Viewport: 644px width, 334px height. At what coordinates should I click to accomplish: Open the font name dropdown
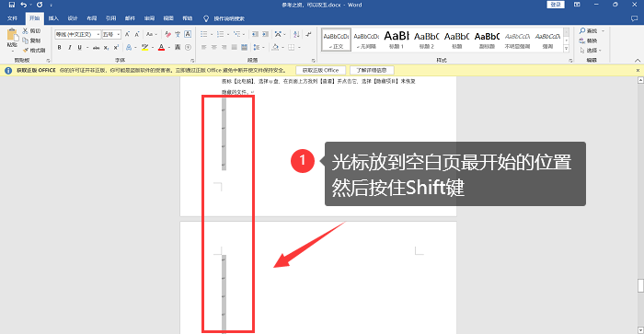pyautogui.click(x=98, y=35)
